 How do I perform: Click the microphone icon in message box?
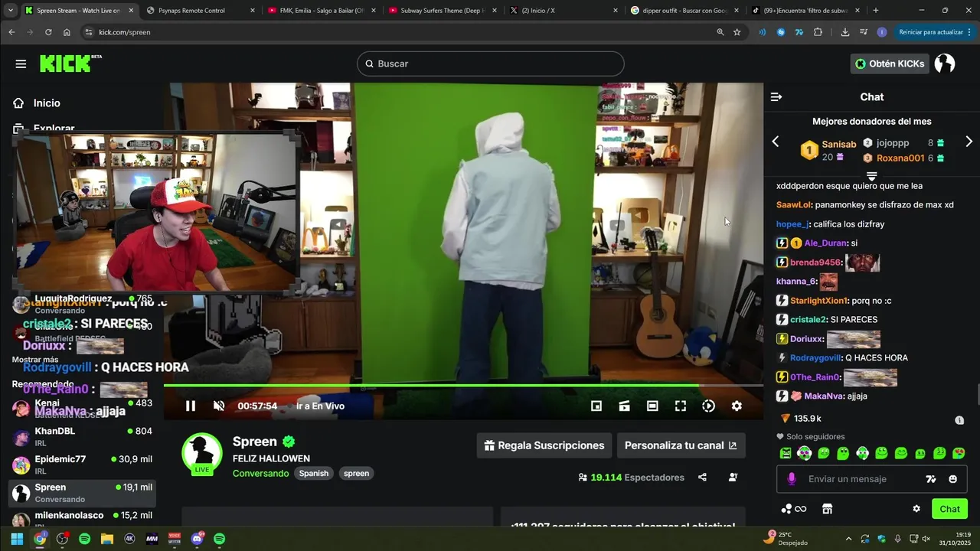(792, 479)
